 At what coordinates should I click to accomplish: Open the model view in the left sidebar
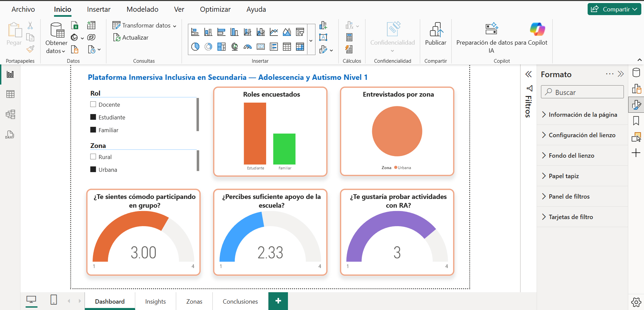click(10, 114)
